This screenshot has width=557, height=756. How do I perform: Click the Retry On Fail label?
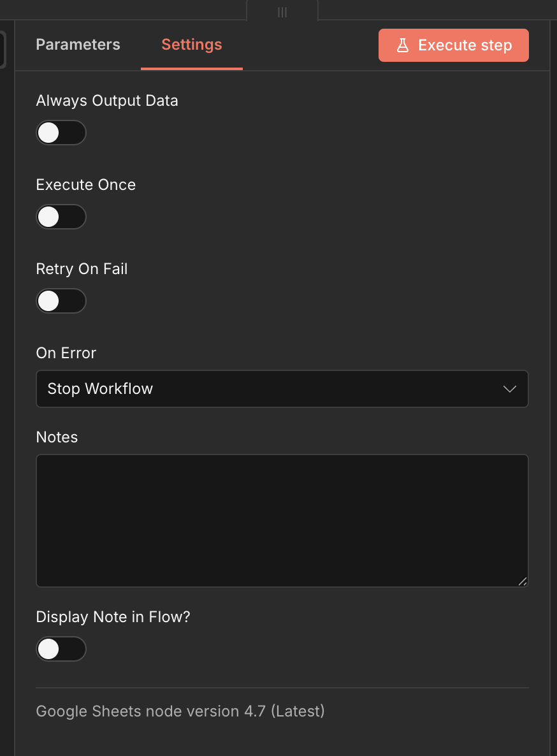point(82,269)
